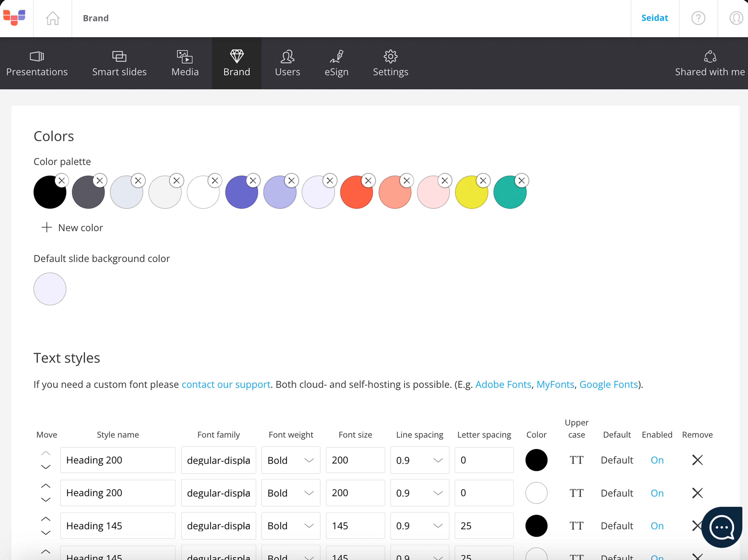748x560 pixels.
Task: Go to the Presentations tab
Action: [37, 64]
